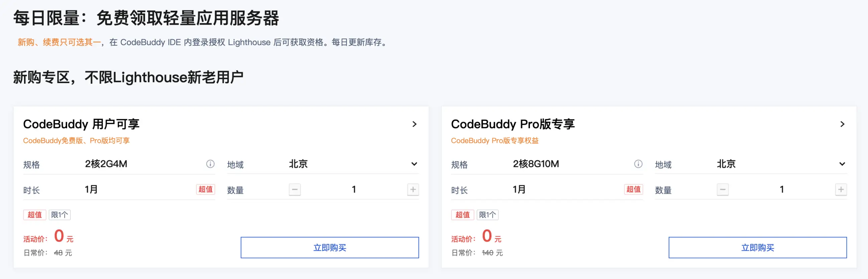The image size is (868, 279).
Task: Open the CodeBuddy Pro版专享权益 link
Action: 495,141
